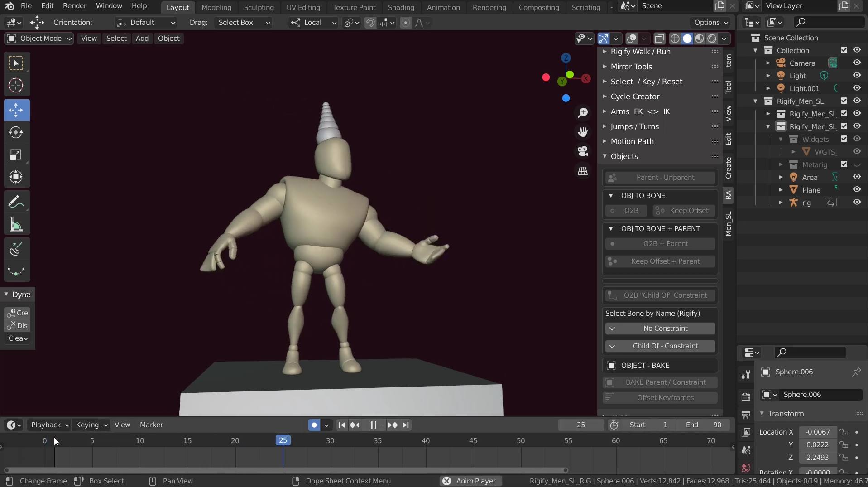Select the Rotate tool in the toolbar
The width and height of the screenshot is (868, 488).
(16, 132)
